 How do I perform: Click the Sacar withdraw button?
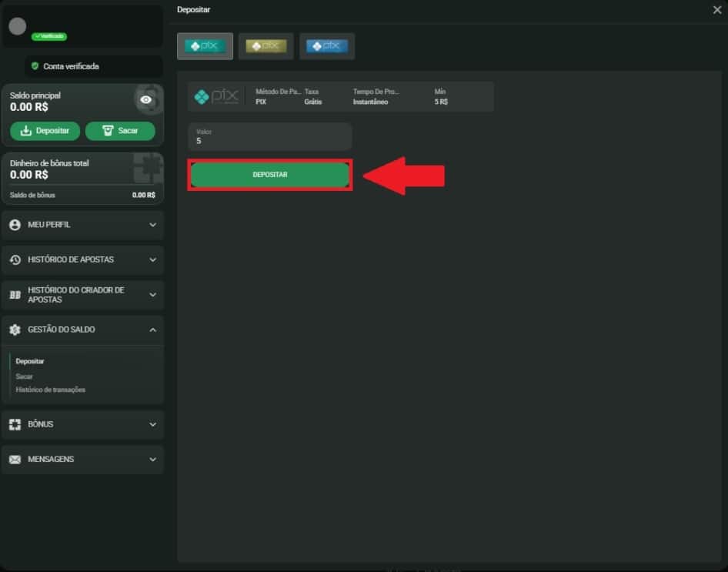pyautogui.click(x=119, y=131)
